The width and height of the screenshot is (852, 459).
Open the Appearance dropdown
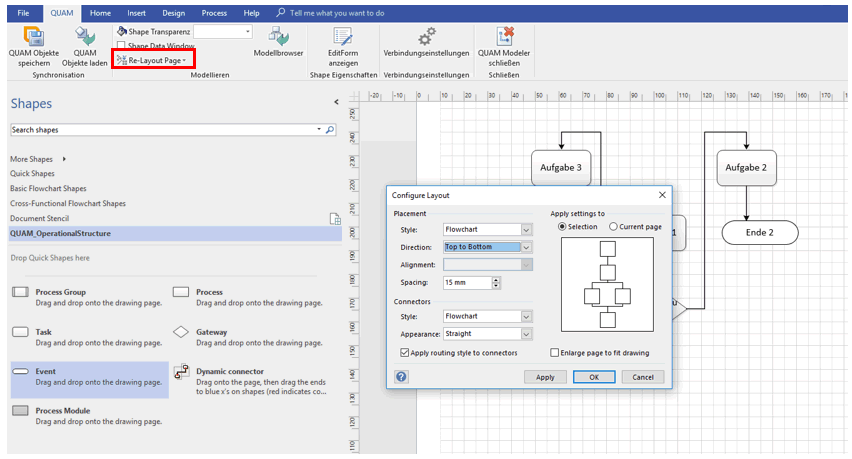(x=526, y=334)
